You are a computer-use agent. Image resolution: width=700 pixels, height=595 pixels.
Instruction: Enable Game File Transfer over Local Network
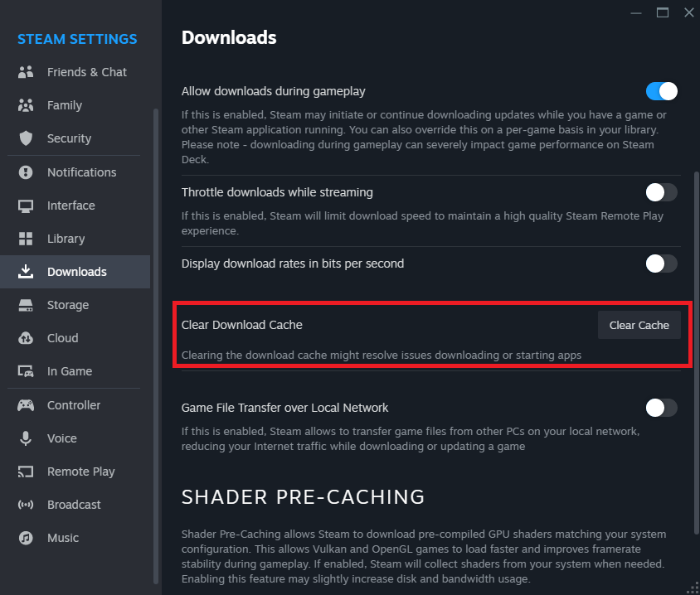661,408
